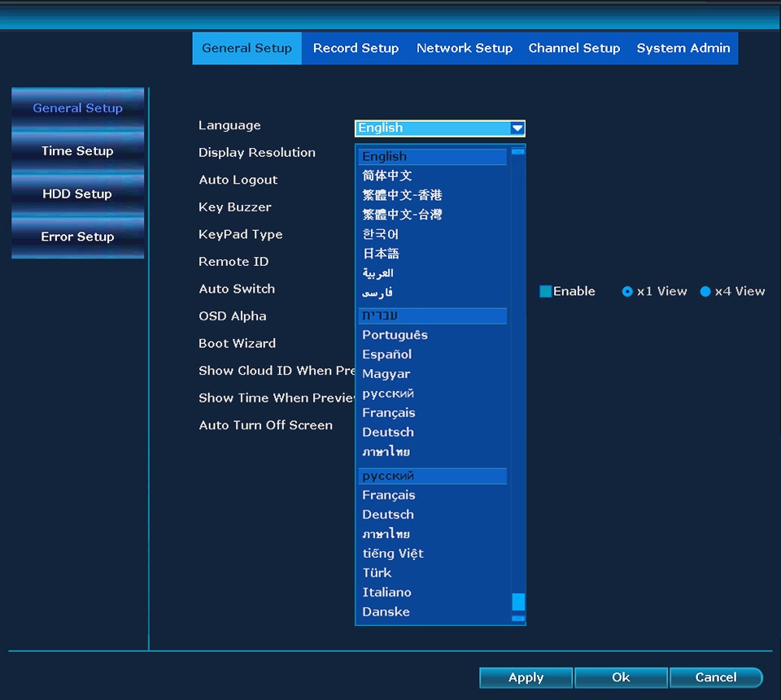Switch to the Record Setup tab

356,48
